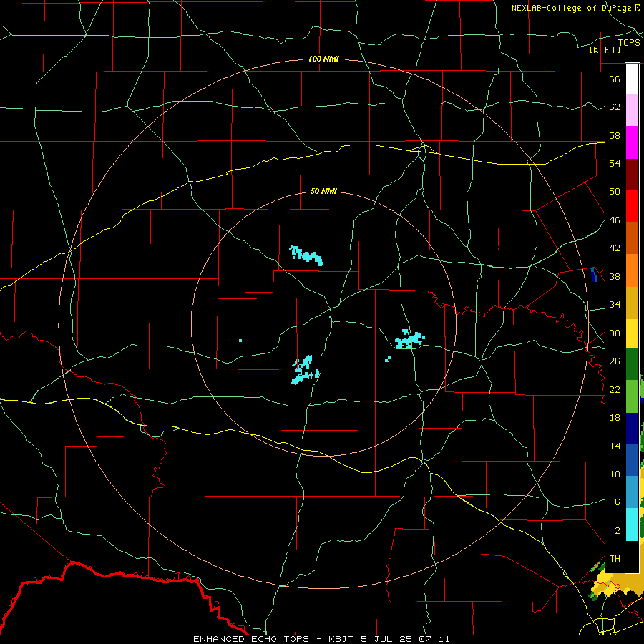Select the medium blue legend band
Screen dimensions: 644x644
[632, 460]
